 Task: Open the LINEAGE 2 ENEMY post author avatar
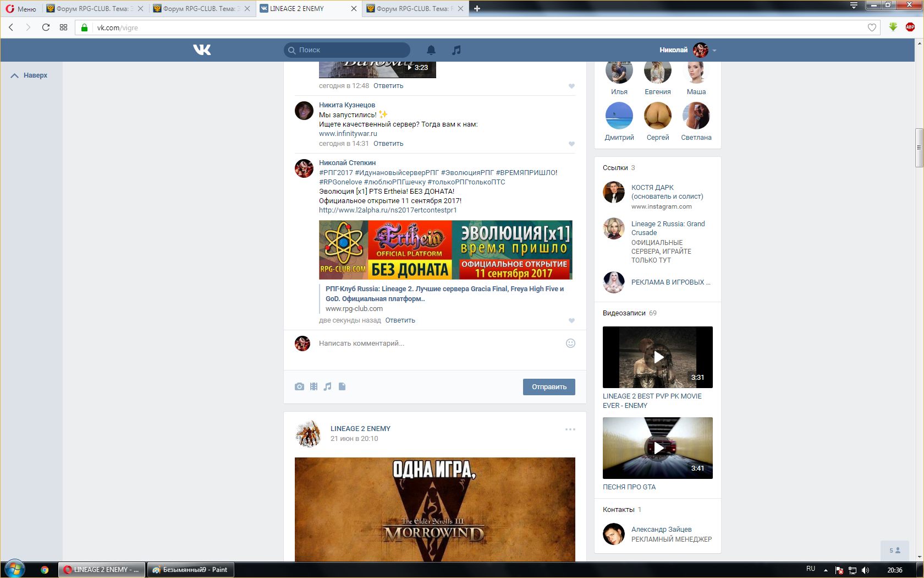click(x=308, y=434)
